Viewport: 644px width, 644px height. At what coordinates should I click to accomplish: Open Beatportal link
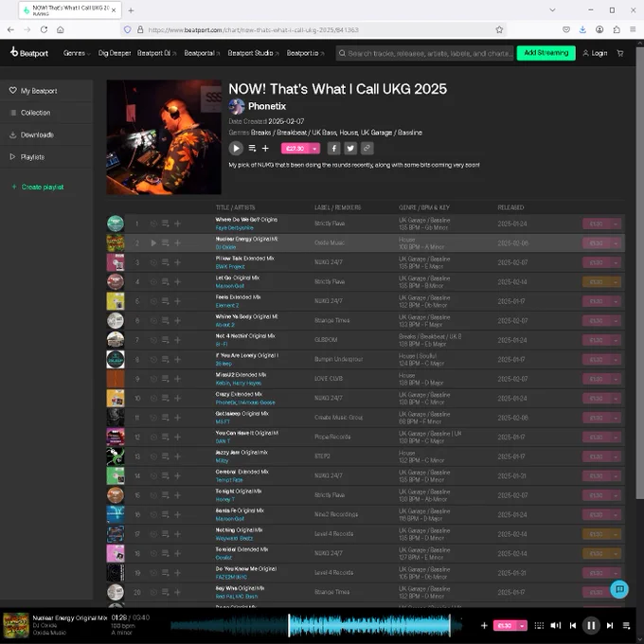tap(202, 53)
